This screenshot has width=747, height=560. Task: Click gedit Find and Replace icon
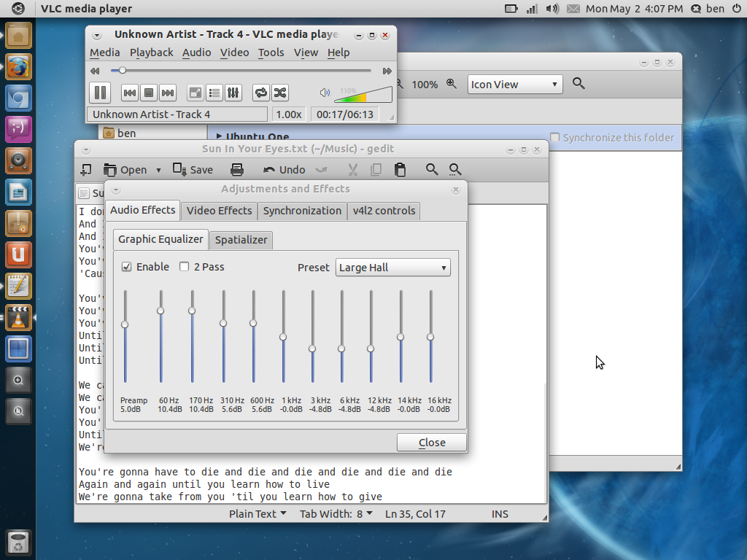coord(455,169)
